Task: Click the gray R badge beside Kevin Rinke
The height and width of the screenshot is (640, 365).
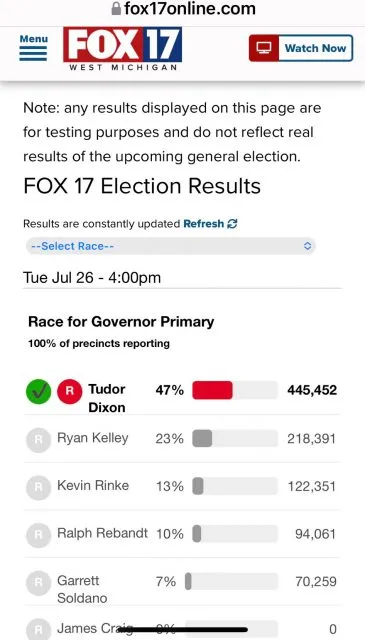Action: click(38, 487)
